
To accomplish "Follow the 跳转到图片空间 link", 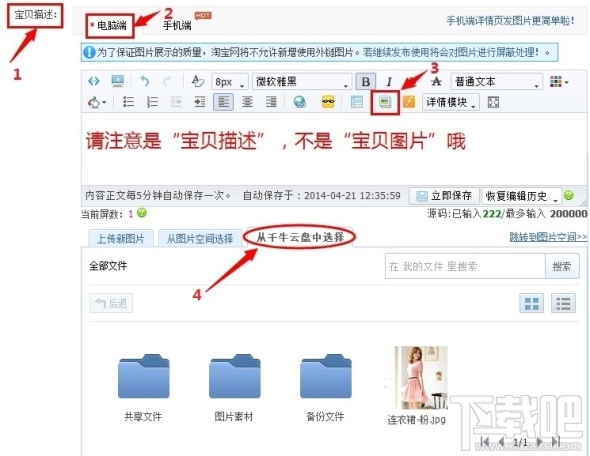I will (548, 237).
